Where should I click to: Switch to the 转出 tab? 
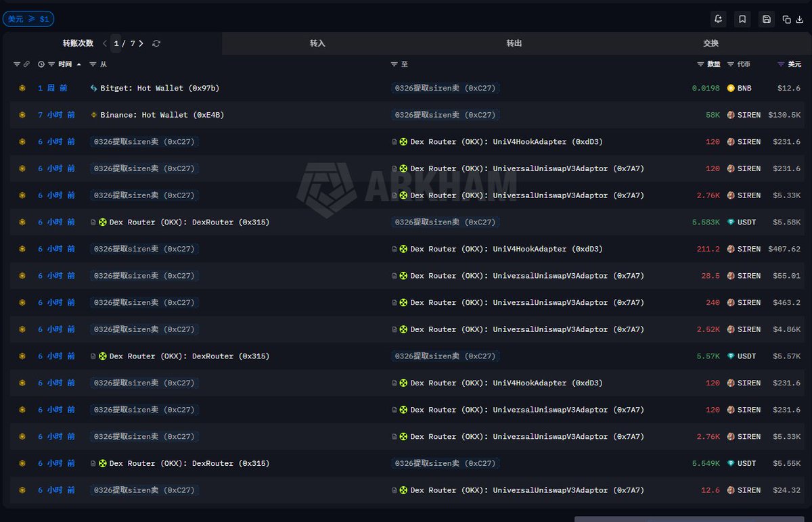pyautogui.click(x=514, y=43)
